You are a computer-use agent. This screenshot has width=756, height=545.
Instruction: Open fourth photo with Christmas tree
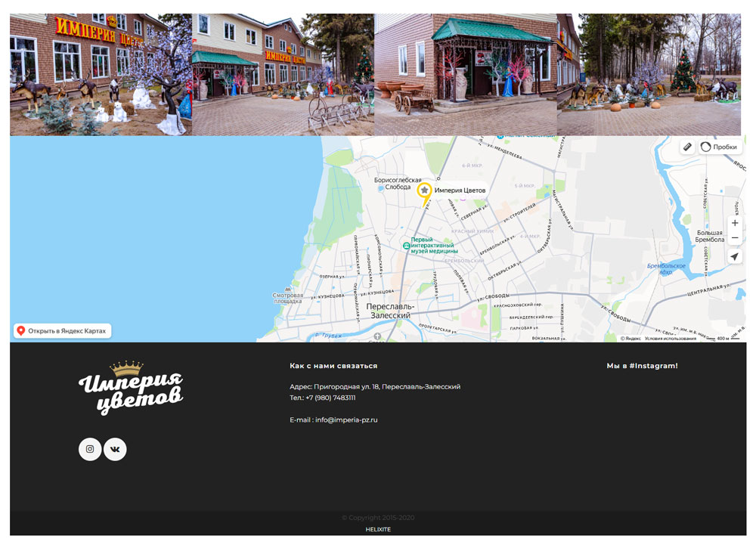(x=649, y=74)
